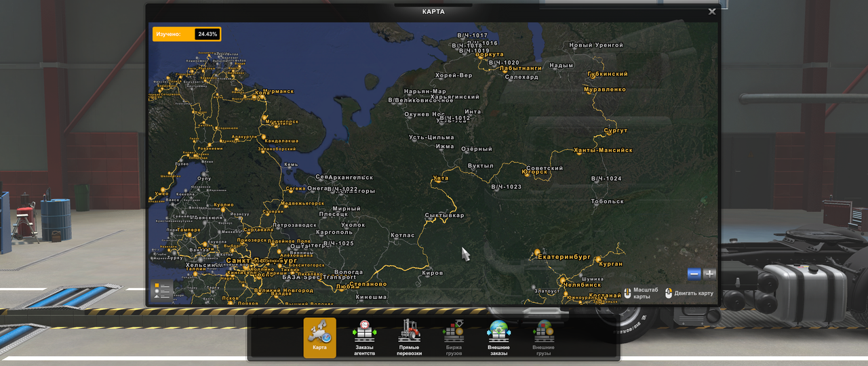
Task: Select Югорск on the map
Action: (534, 172)
